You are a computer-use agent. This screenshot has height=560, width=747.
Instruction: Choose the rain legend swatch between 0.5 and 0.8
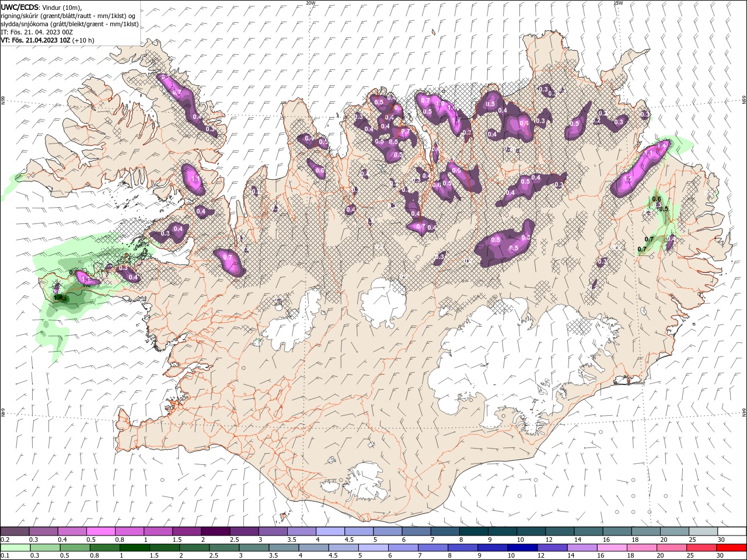point(75,548)
